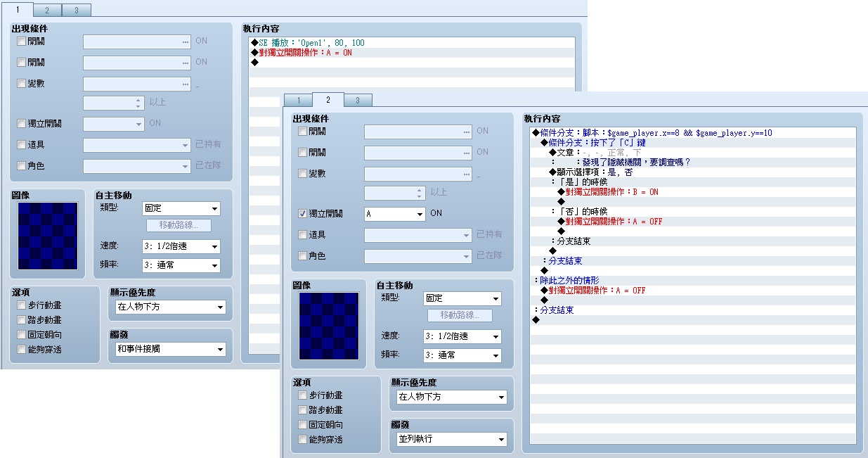868x458 pixels.
Task: Click the 移動路線 button in page-2 panel
Action: tap(460, 316)
